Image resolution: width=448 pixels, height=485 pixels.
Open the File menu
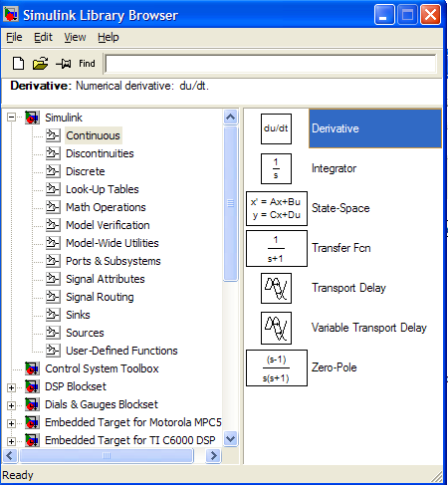(x=14, y=37)
